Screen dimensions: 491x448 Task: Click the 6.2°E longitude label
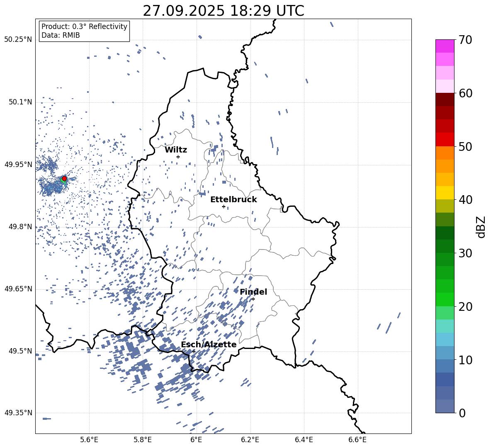(x=250, y=440)
